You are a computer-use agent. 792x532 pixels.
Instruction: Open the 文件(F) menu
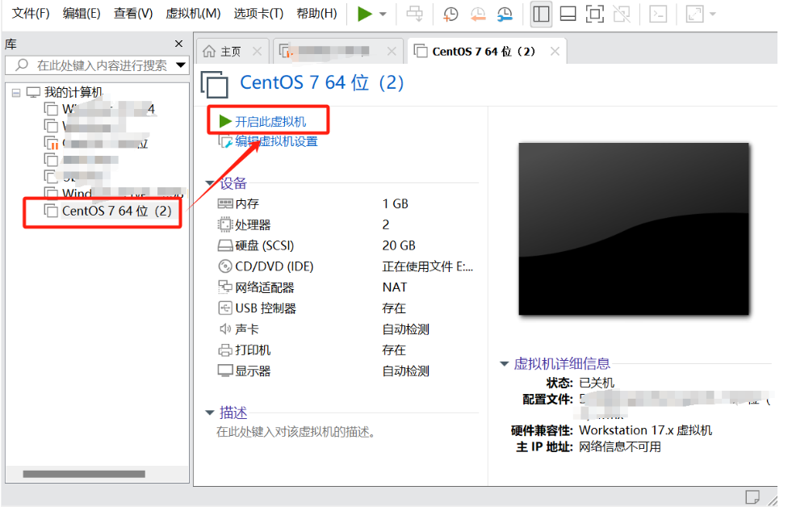click(x=31, y=13)
